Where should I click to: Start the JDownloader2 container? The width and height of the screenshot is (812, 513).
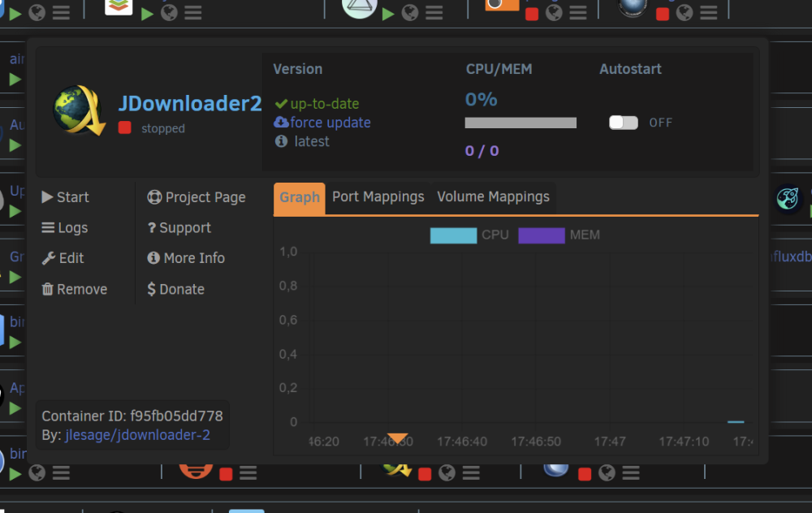click(65, 197)
